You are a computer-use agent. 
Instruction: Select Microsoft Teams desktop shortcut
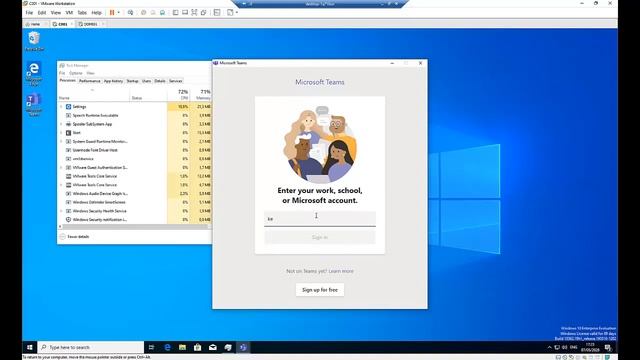34,105
